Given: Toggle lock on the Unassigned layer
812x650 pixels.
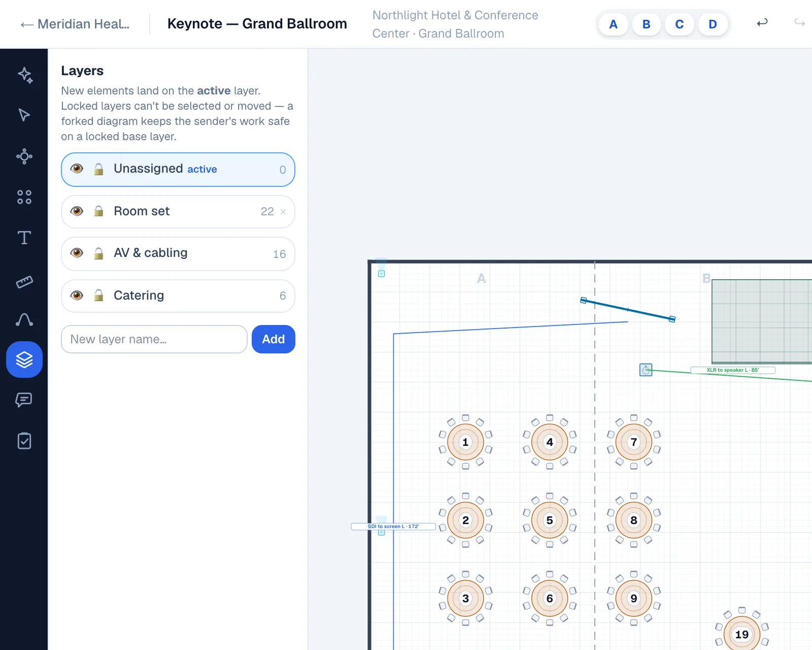Looking at the screenshot, I should tap(99, 169).
